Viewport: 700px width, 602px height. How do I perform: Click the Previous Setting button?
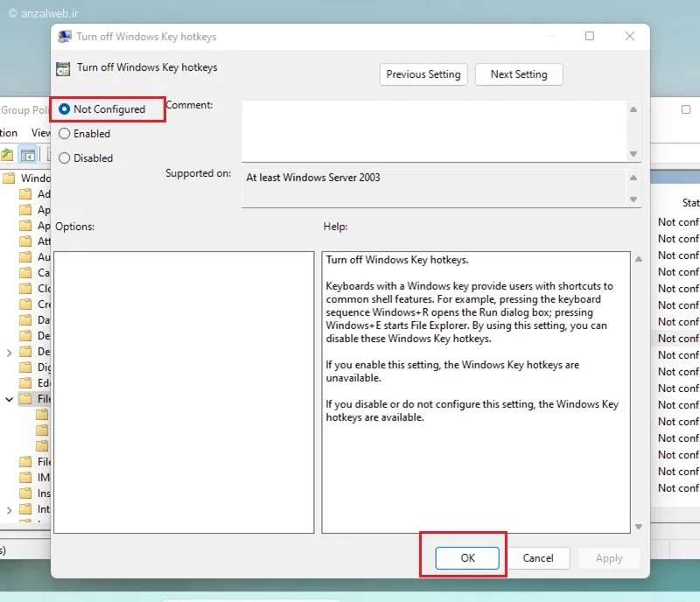coord(423,74)
